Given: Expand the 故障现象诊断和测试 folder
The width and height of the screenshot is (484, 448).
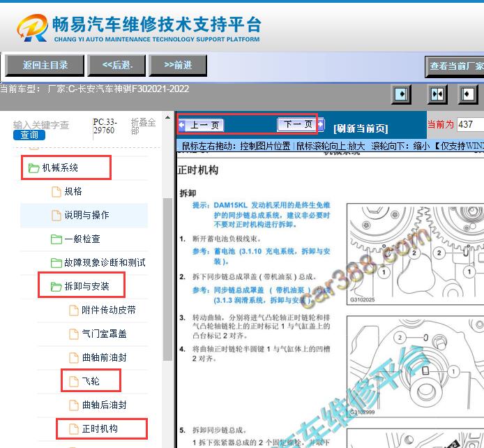Looking at the screenshot, I should tap(105, 263).
